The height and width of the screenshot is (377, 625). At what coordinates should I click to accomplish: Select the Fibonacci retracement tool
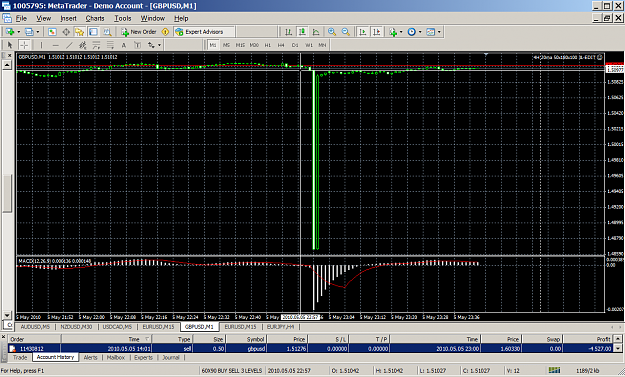point(110,45)
